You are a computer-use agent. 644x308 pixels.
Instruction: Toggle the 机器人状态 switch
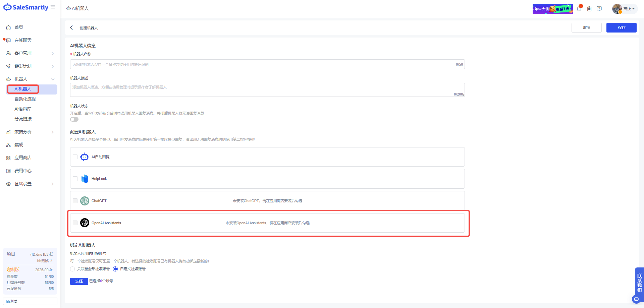[74, 119]
